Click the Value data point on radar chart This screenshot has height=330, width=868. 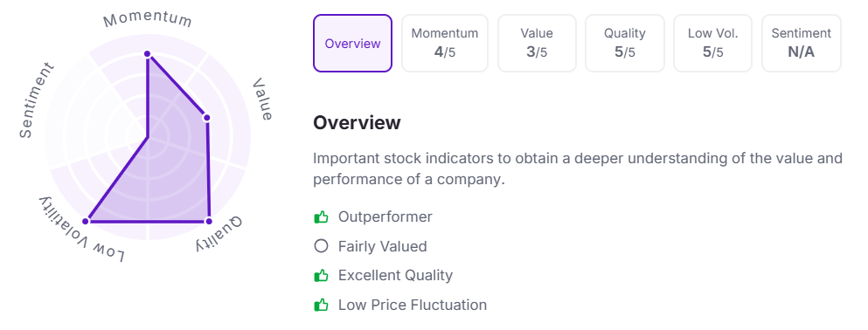tap(206, 118)
